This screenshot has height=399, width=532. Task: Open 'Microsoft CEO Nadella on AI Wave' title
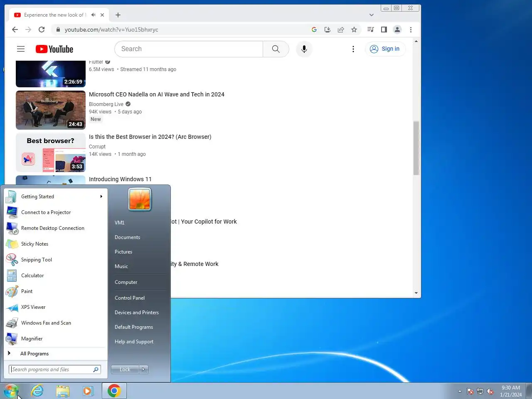[157, 94]
